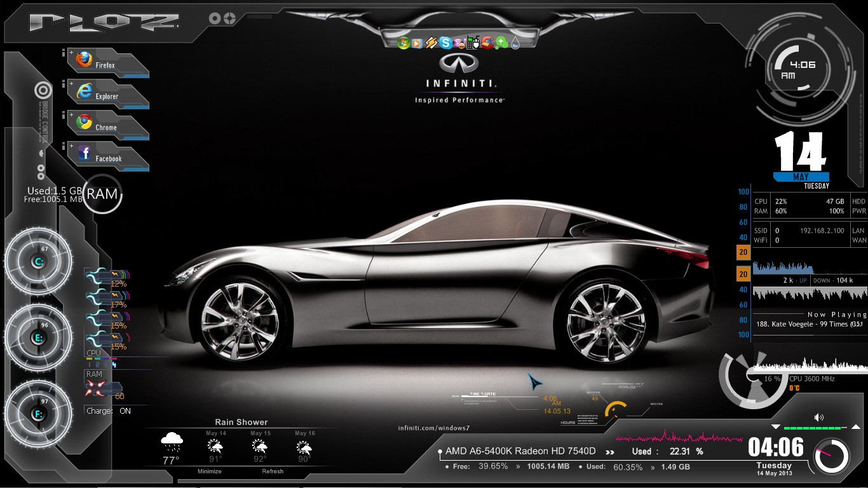This screenshot has height=488, width=868.
Task: Open the C: drive gauge
Action: click(38, 261)
